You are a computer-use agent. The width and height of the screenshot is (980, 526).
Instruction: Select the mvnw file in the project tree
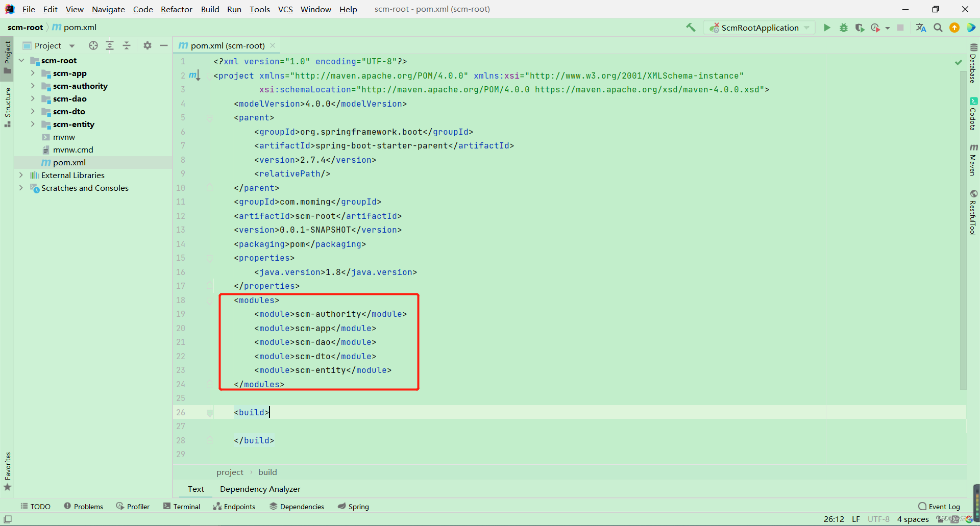coord(64,137)
